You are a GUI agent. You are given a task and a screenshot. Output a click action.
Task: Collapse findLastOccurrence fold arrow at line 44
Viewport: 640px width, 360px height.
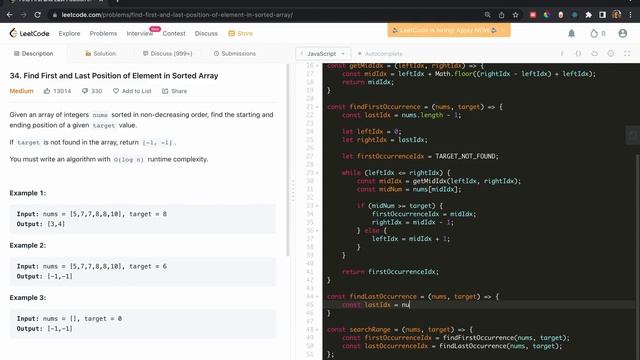click(318, 296)
